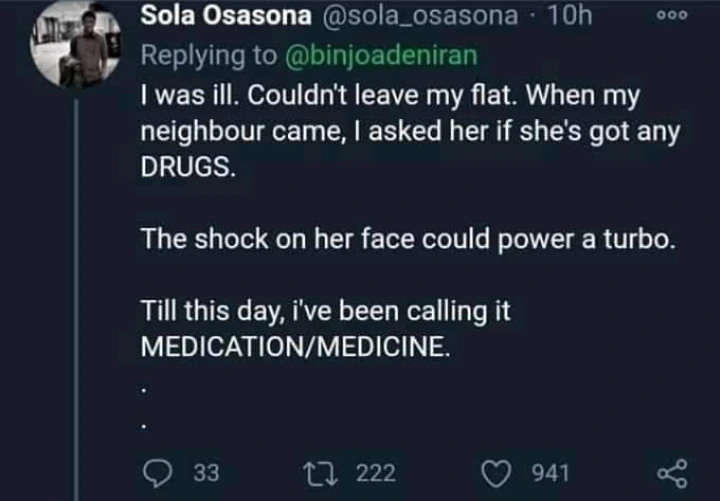
Task: Click the reply speech bubble icon
Action: coord(157,472)
